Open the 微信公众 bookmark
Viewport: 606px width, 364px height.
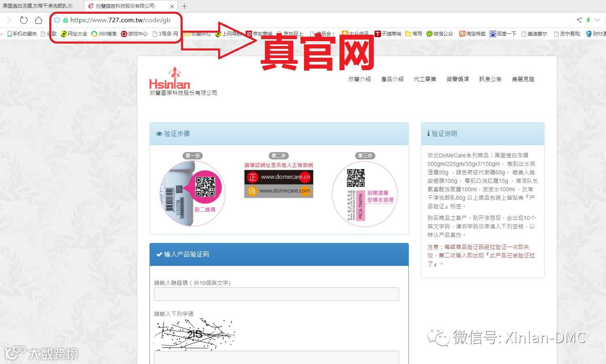pos(440,34)
